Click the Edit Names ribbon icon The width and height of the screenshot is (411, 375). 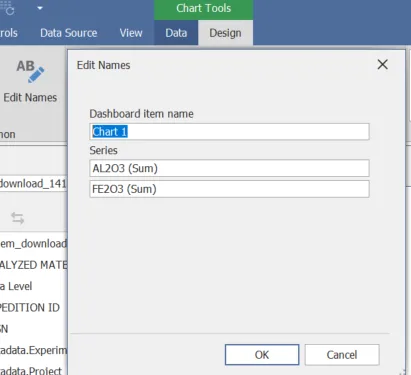30,82
